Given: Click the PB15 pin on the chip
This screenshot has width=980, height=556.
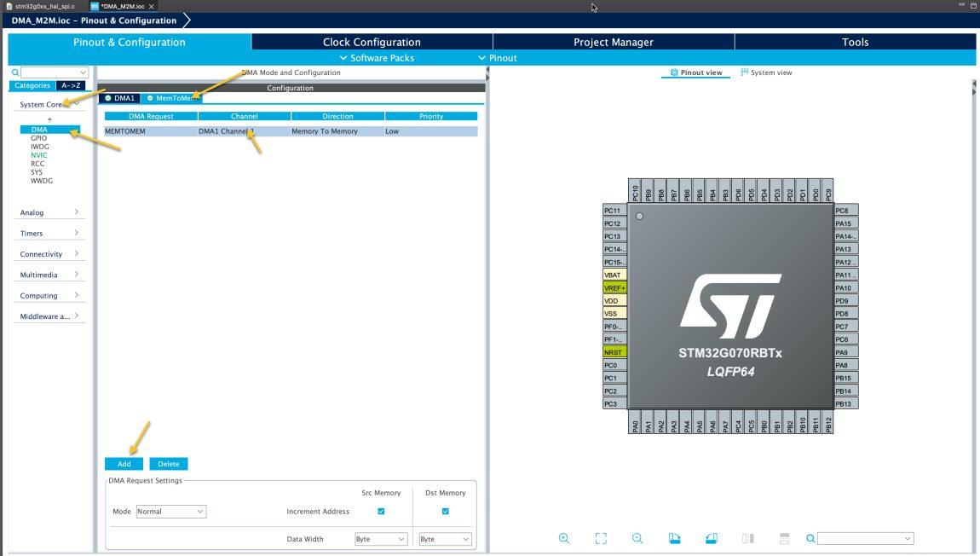Looking at the screenshot, I should click(845, 378).
